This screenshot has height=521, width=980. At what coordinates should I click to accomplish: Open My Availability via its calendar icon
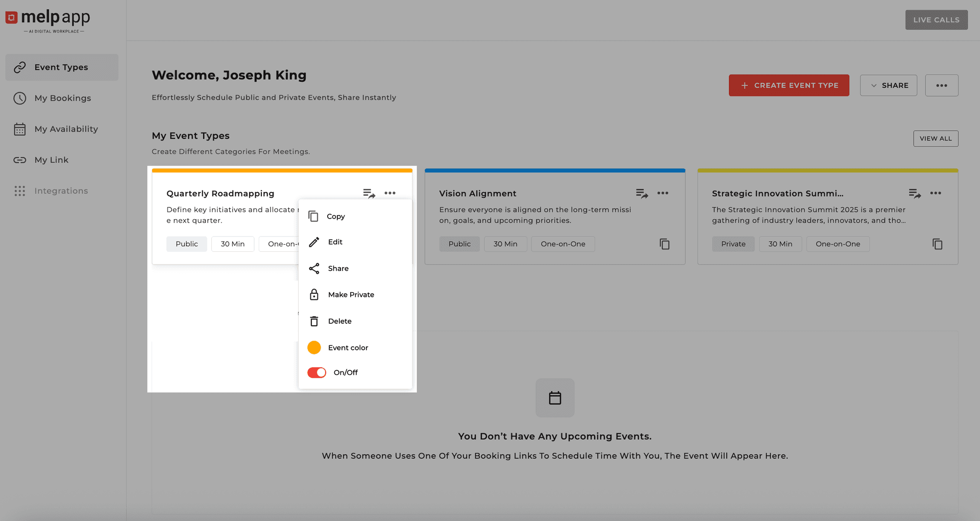coord(20,129)
